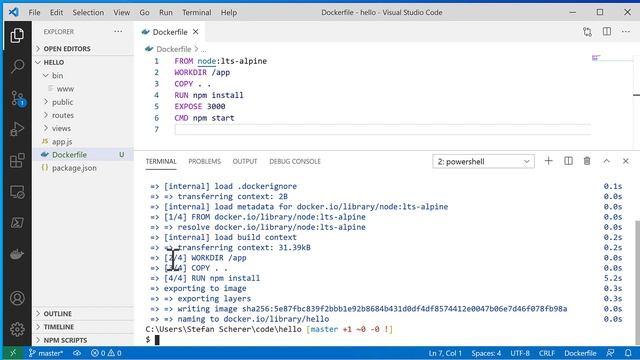
Task: Open the View menu
Action: [x=122, y=12]
